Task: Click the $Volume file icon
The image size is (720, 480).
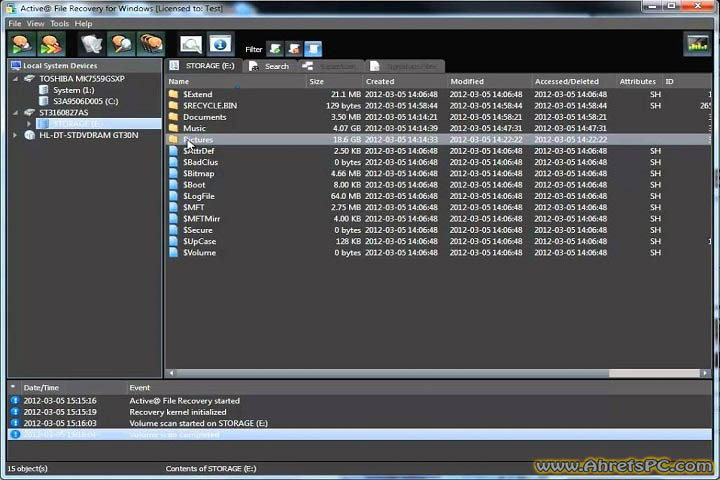Action: [173, 252]
